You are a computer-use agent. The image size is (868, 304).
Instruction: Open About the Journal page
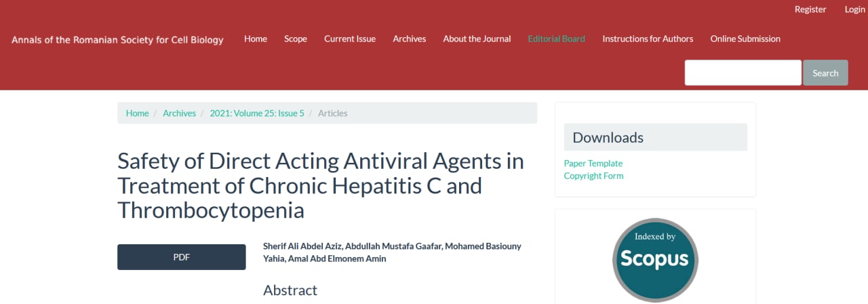pyautogui.click(x=477, y=39)
